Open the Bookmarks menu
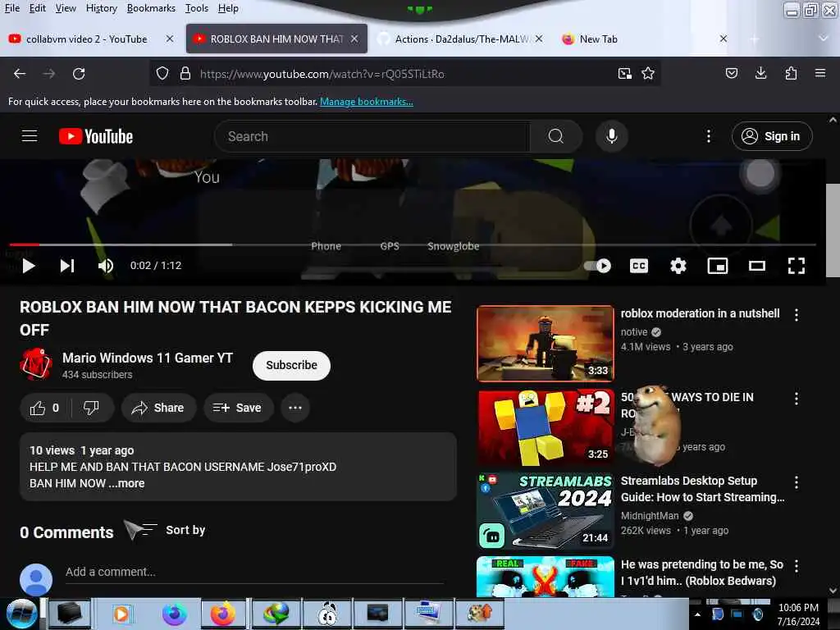The width and height of the screenshot is (840, 630). 151,8
